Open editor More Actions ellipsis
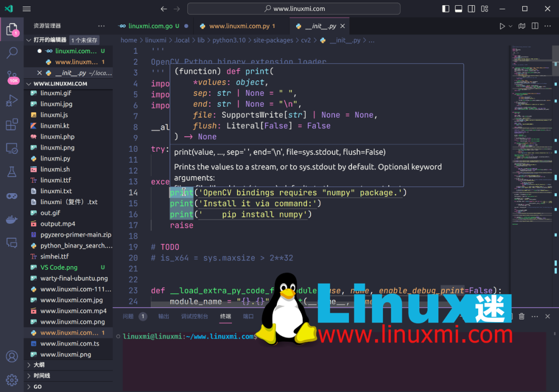This screenshot has width=559, height=392. click(x=548, y=26)
